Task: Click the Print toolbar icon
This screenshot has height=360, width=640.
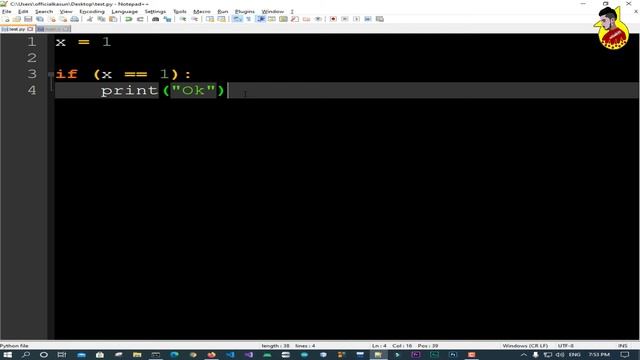Action: click(75, 19)
